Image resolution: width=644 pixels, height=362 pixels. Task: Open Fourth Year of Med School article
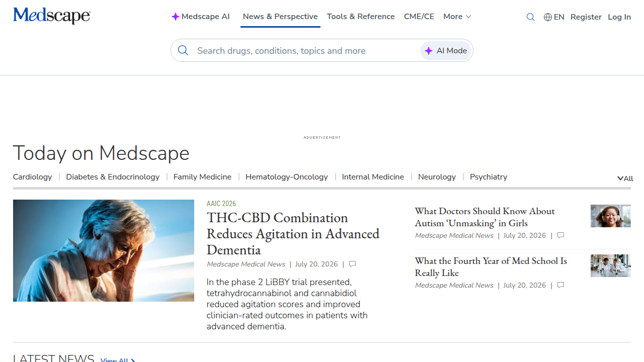491,267
